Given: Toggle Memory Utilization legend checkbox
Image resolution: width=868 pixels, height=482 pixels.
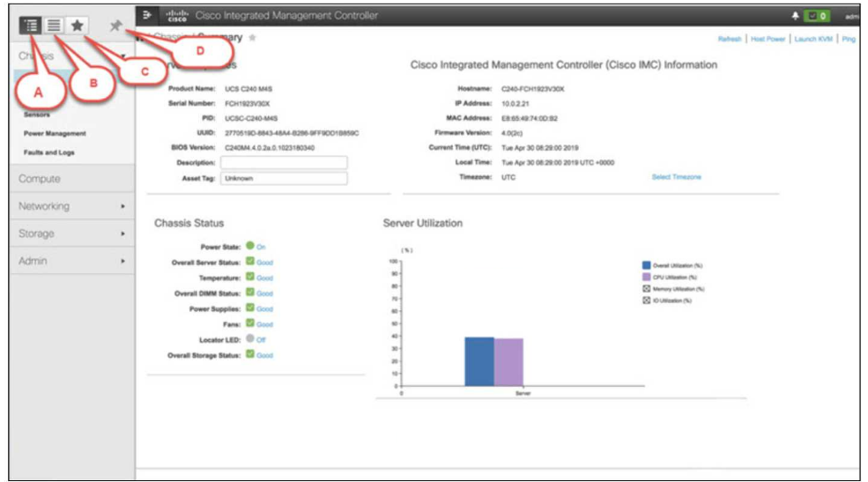Looking at the screenshot, I should [x=646, y=288].
